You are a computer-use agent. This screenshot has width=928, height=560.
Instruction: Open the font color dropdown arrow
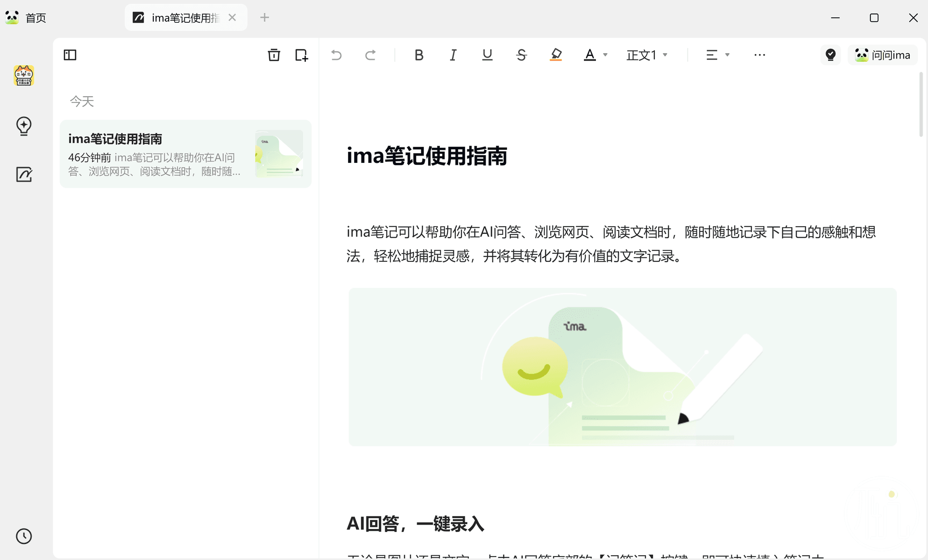click(605, 55)
